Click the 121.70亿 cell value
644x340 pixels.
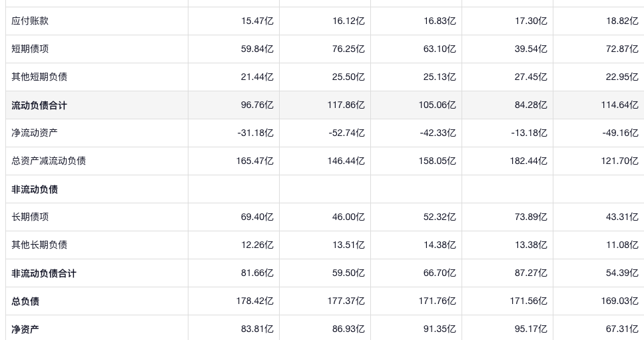click(619, 161)
